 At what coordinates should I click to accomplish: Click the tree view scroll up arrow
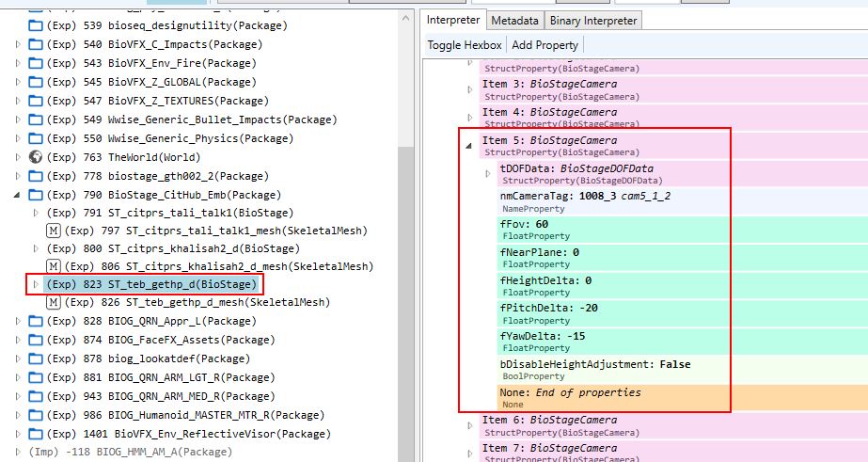click(x=405, y=18)
